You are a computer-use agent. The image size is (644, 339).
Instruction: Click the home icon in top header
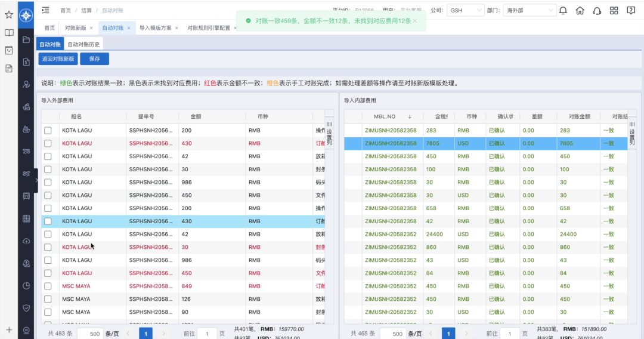[x=580, y=11]
